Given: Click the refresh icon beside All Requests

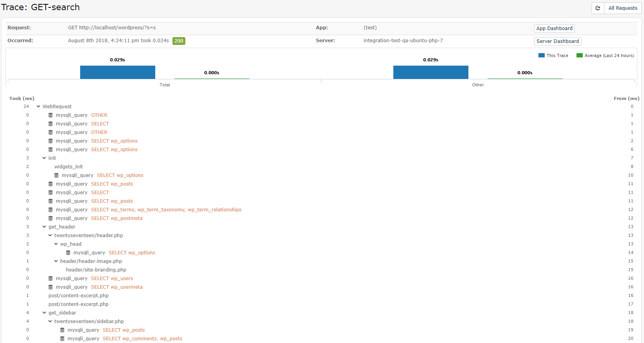Looking at the screenshot, I should click(x=597, y=8).
